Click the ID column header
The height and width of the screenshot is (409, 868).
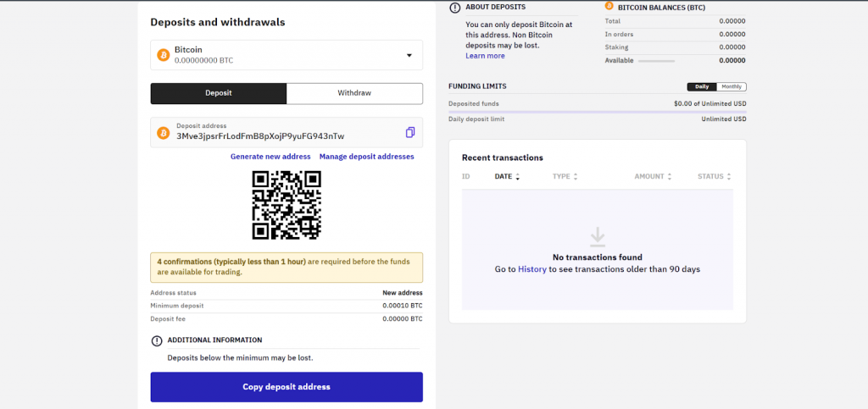(x=466, y=176)
